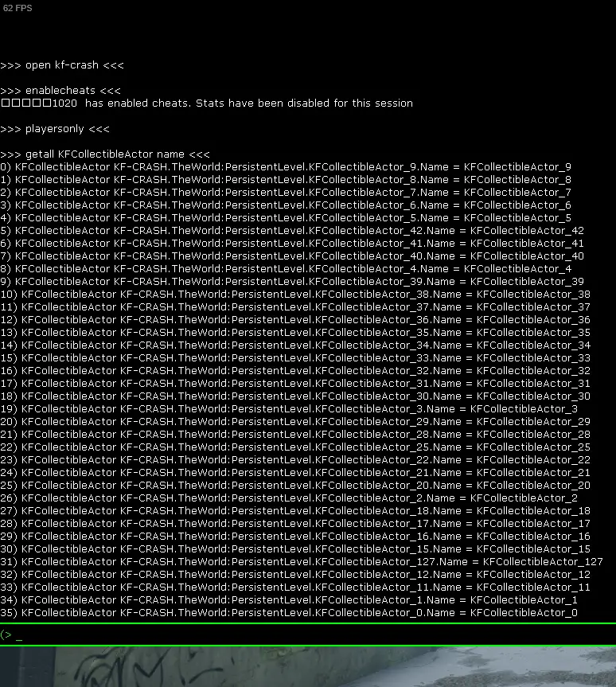Screen dimensions: 616x687
Task: Click result row 29) KFCollectibleActor_16
Action: [295, 536]
